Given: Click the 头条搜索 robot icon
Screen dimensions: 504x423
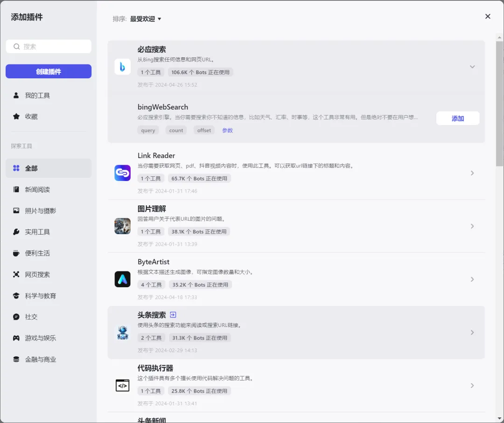Looking at the screenshot, I should click(122, 333).
